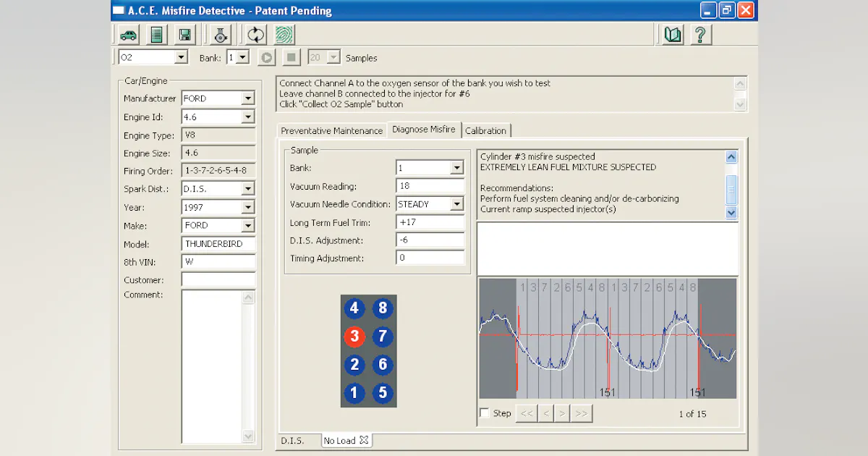Expand the Manufacturer FORD dropdown
Viewport: 868px width, 456px height.
248,98
